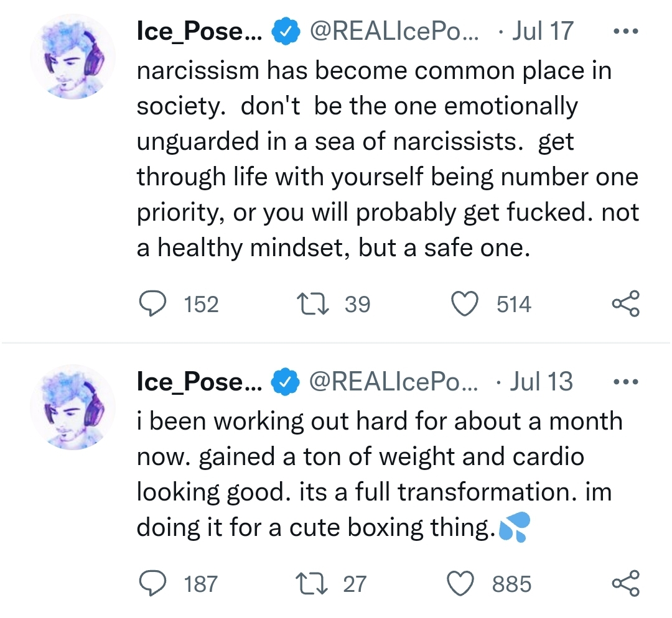This screenshot has width=672, height=618.
Task: Open more options on Jul 13 tweet
Action: pos(624,383)
